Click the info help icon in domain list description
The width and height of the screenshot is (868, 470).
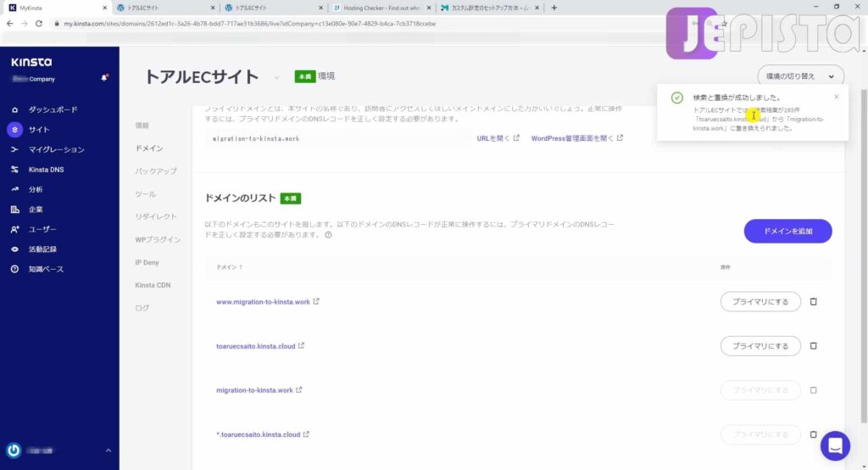328,235
